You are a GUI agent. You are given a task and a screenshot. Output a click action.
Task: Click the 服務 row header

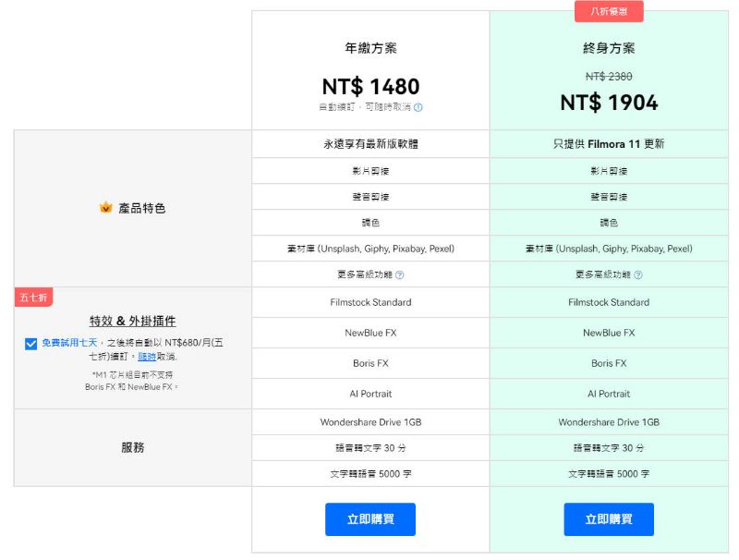tap(133, 447)
